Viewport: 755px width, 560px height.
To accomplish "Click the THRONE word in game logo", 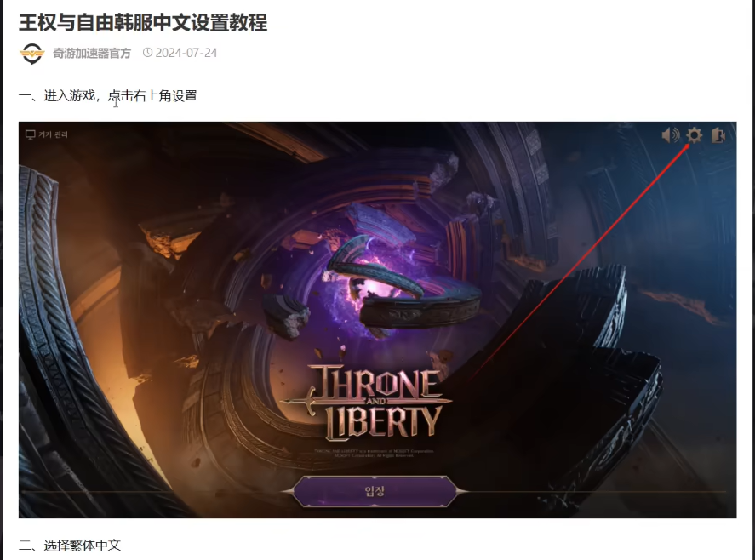I will [x=376, y=382].
